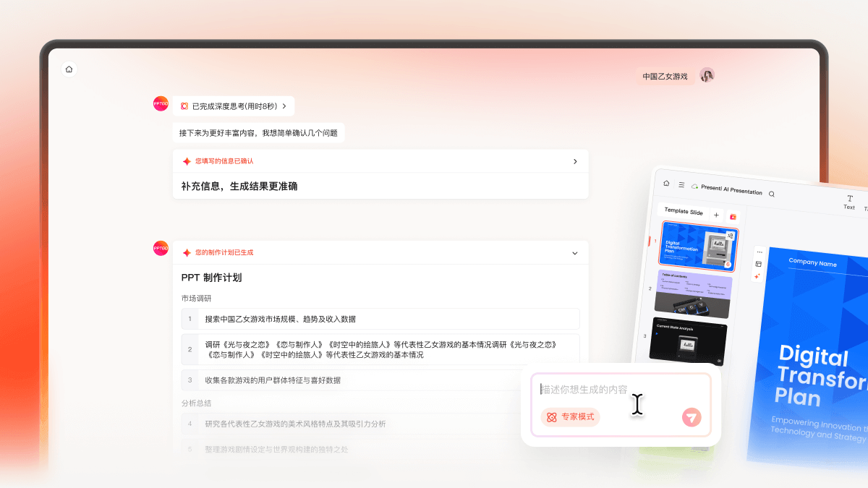868x488 pixels.
Task: Open search via the magnifier icon
Action: 772,194
